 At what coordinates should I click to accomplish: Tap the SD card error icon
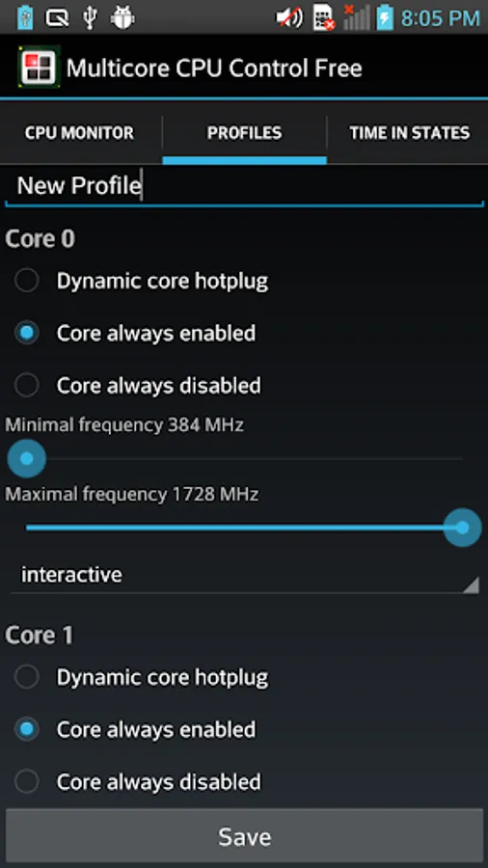point(323,17)
